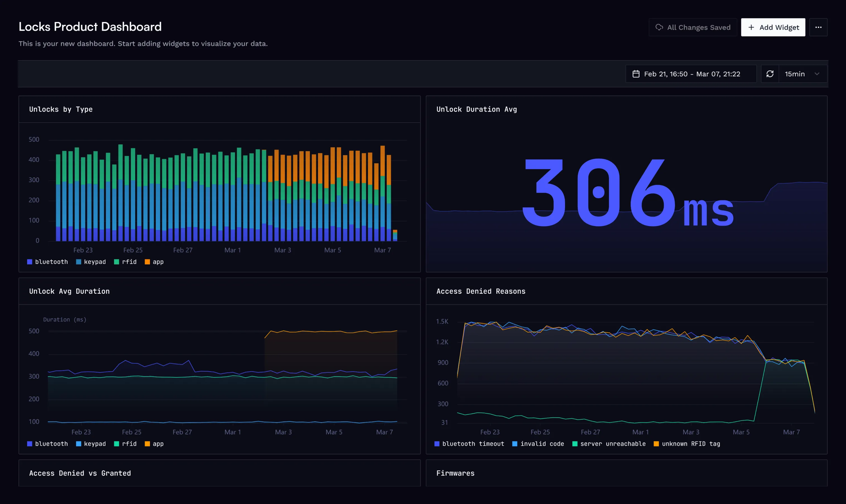846x504 pixels.
Task: Click the Add Widget button
Action: click(x=773, y=27)
